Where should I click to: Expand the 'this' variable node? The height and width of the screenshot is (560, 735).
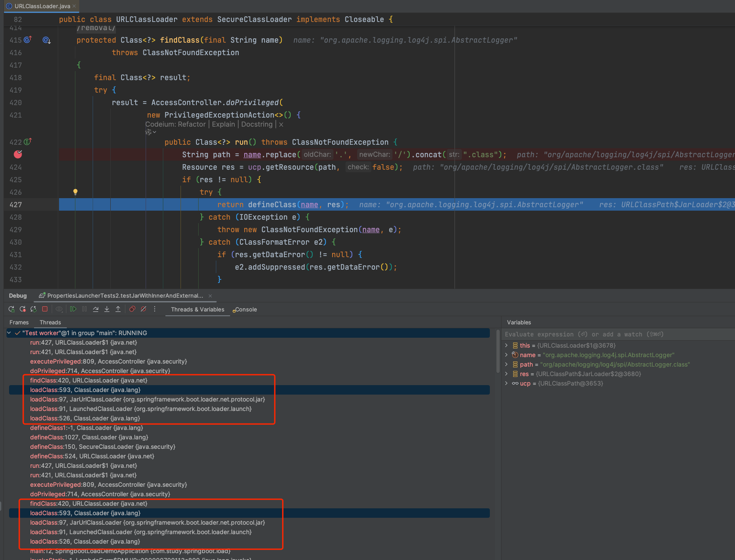[x=507, y=345]
